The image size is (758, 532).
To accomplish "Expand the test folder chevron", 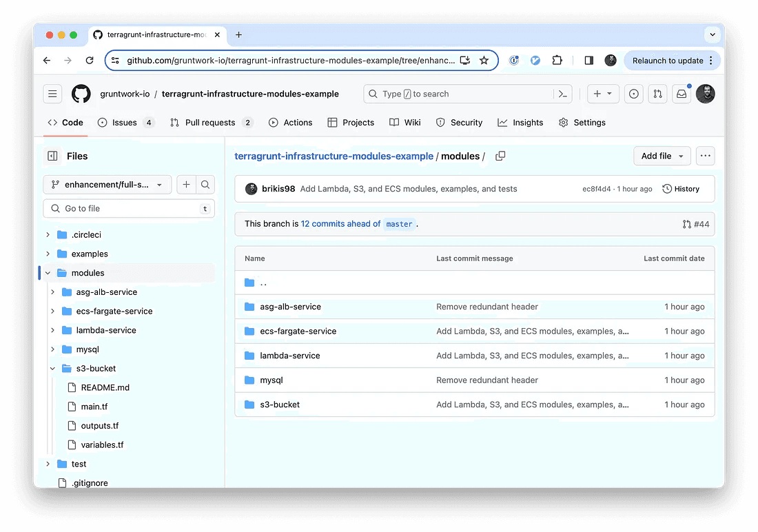I will (x=48, y=464).
